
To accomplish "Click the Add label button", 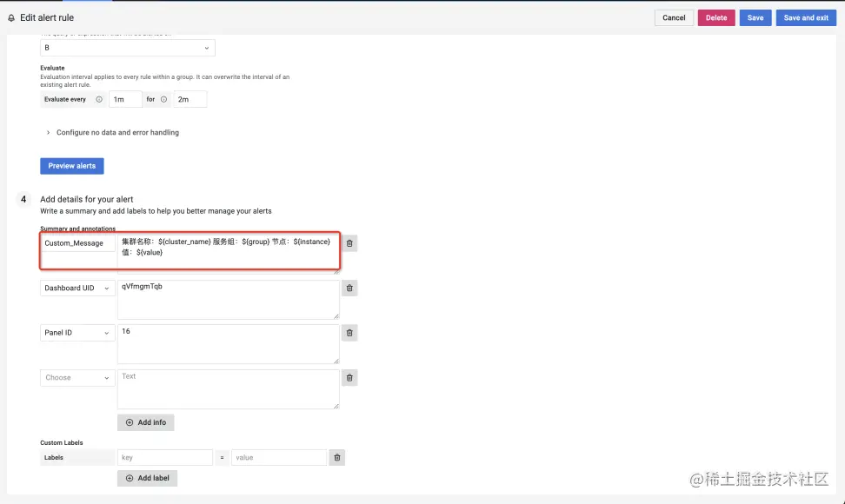I will 147,478.
